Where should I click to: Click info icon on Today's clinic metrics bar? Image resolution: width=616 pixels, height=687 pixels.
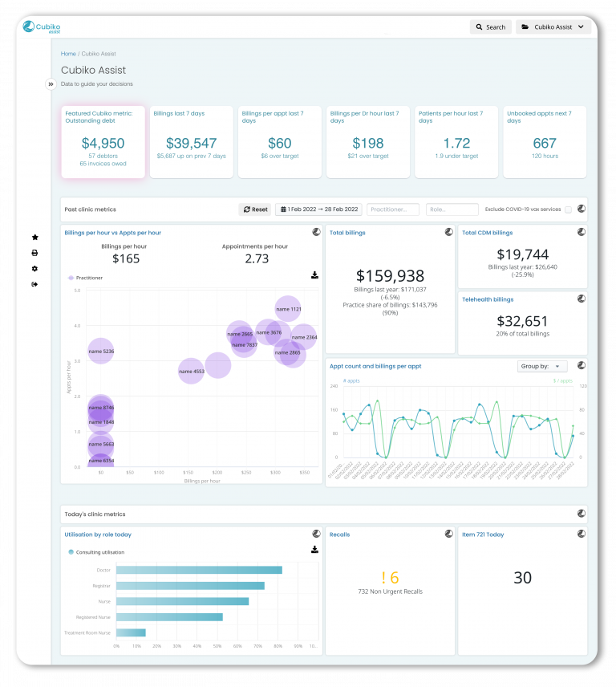tap(582, 514)
